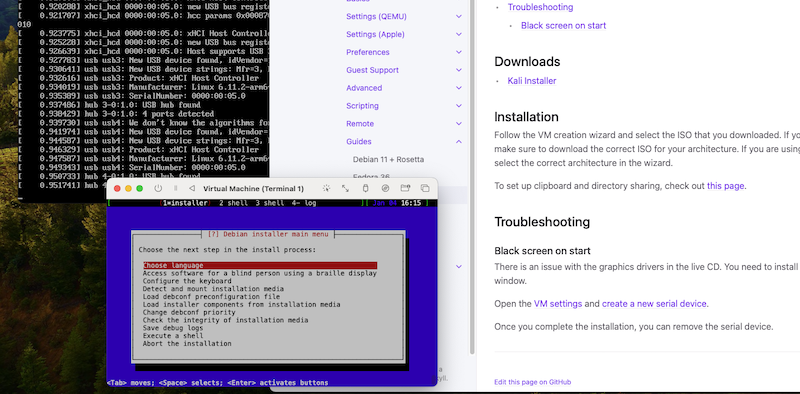Open Guides sidebar page
Screen dimensions: 800x394
click(359, 141)
